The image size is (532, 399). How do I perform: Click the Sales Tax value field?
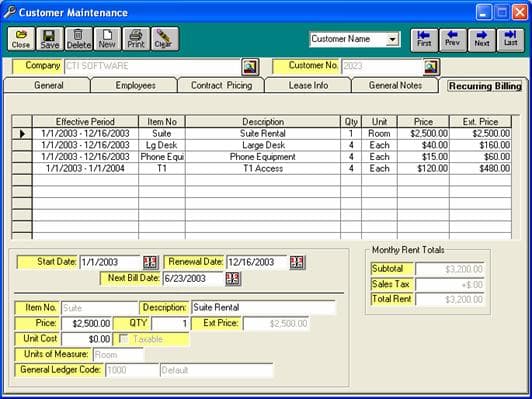click(x=450, y=284)
